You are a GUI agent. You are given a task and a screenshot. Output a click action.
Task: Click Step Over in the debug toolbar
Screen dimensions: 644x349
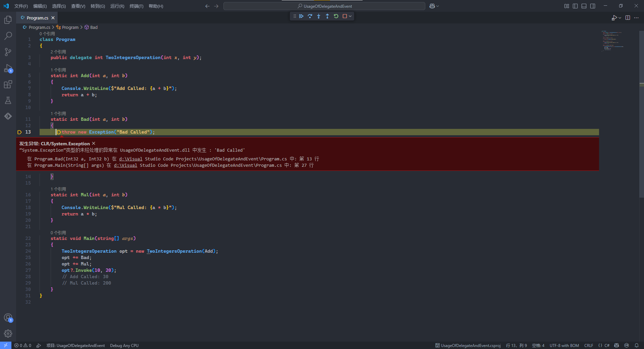tap(310, 16)
